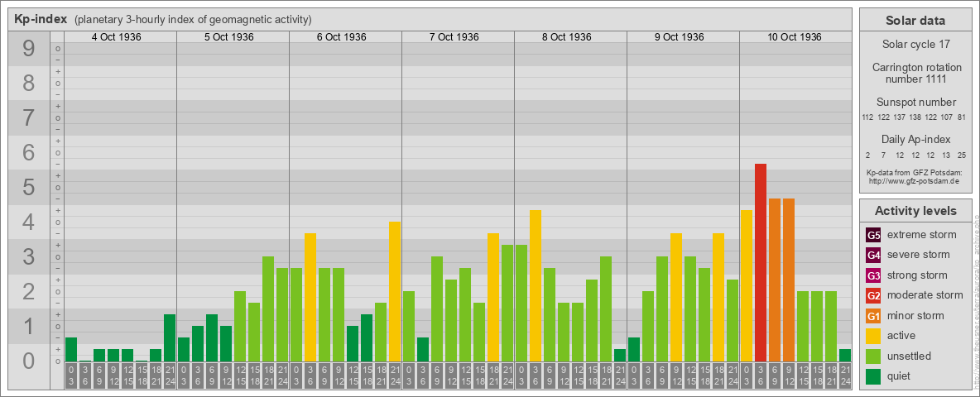Click daily Ap-index value 7
Viewport: 980px width, 397px height.
click(883, 155)
